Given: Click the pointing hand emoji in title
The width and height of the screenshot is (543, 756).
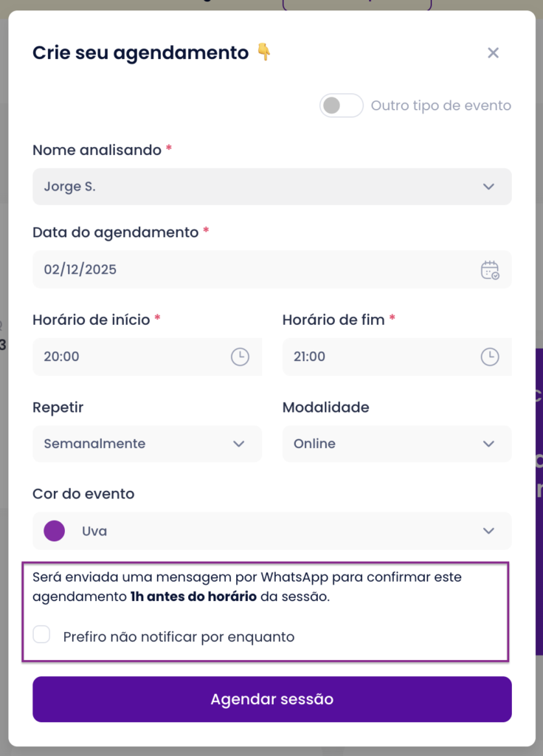Looking at the screenshot, I should 263,52.
